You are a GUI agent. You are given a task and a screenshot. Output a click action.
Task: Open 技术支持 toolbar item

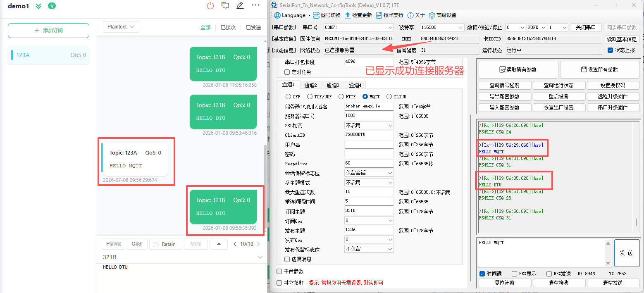(x=390, y=15)
